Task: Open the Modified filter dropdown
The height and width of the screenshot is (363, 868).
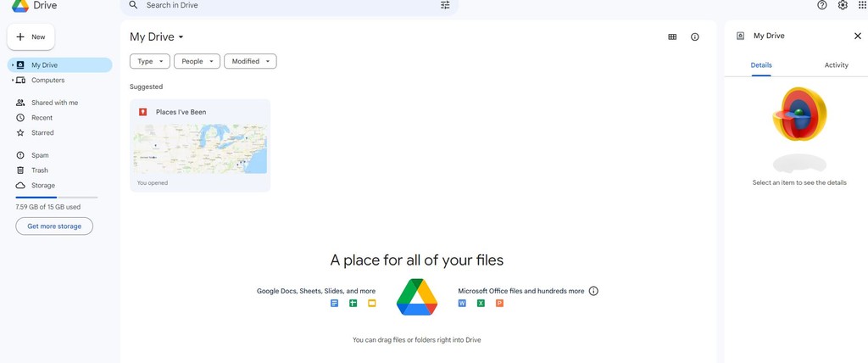Action: [x=250, y=61]
